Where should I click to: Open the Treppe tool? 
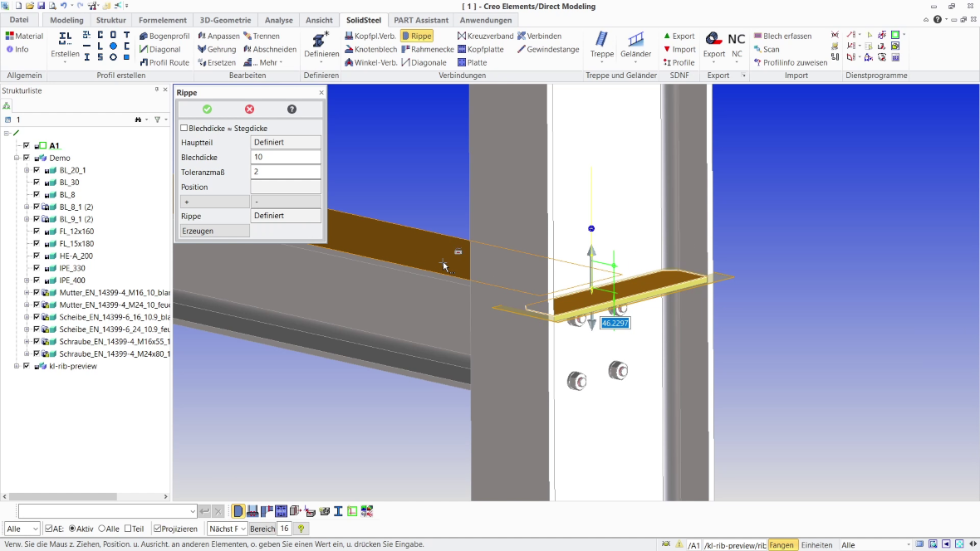pos(601,45)
